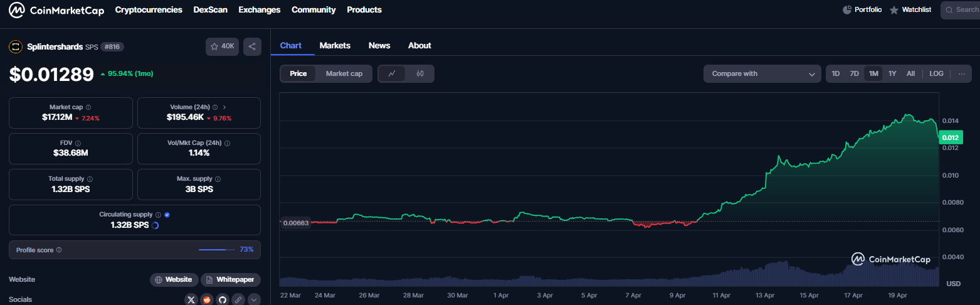Open chart more options ellipsis menu

click(962, 73)
